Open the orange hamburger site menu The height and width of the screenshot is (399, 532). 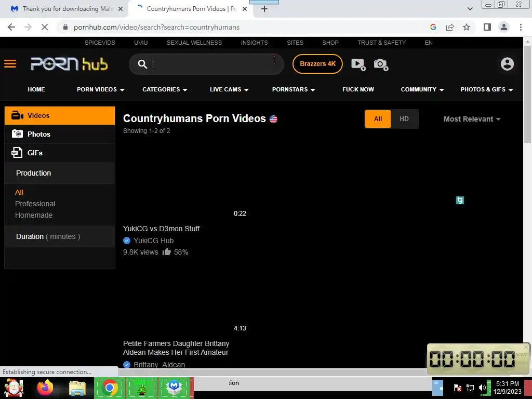(x=10, y=64)
